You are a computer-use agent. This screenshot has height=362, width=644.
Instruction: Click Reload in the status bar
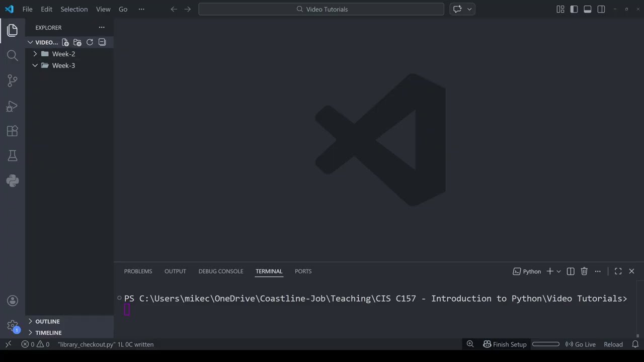click(613, 344)
